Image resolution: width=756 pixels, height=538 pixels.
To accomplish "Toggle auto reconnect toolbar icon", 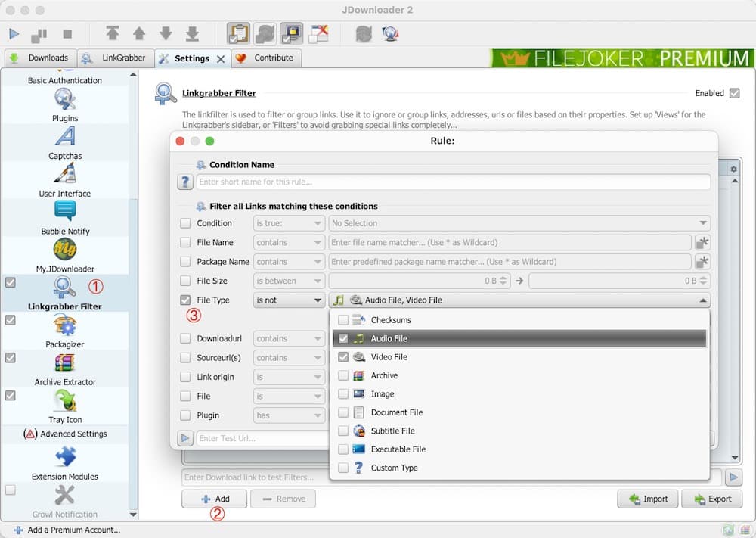I will [265, 33].
